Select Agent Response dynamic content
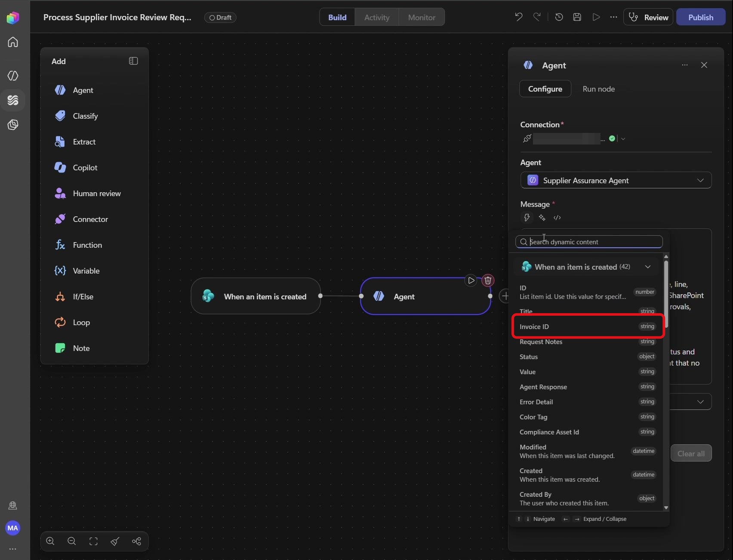This screenshot has height=560, width=733. click(x=588, y=387)
